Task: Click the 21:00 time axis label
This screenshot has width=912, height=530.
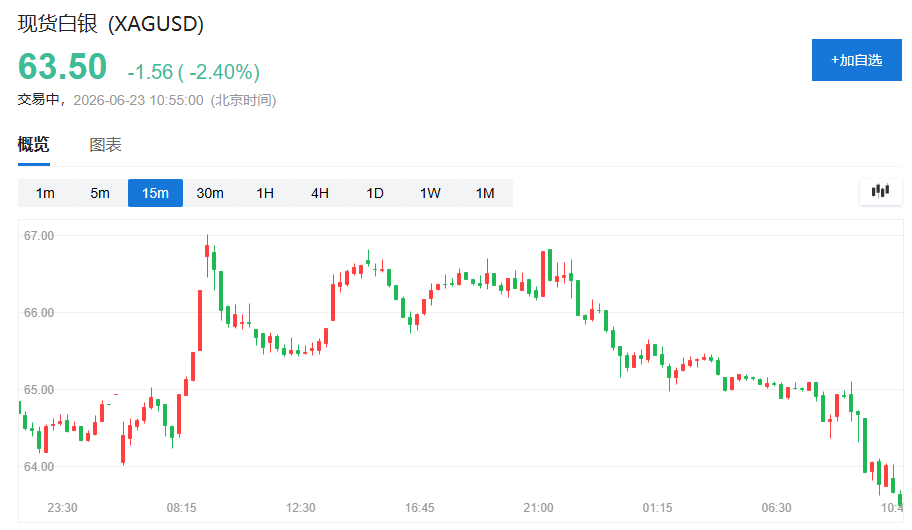Action: [539, 508]
